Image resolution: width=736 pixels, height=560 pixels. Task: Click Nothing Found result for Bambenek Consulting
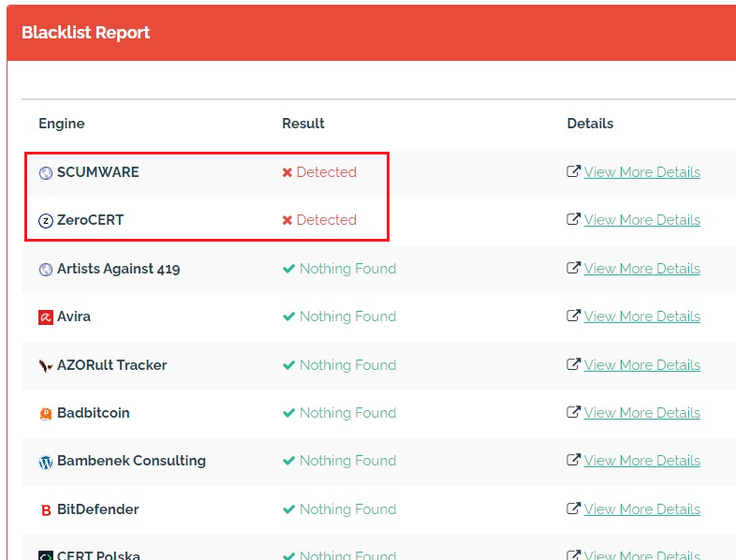[348, 461]
